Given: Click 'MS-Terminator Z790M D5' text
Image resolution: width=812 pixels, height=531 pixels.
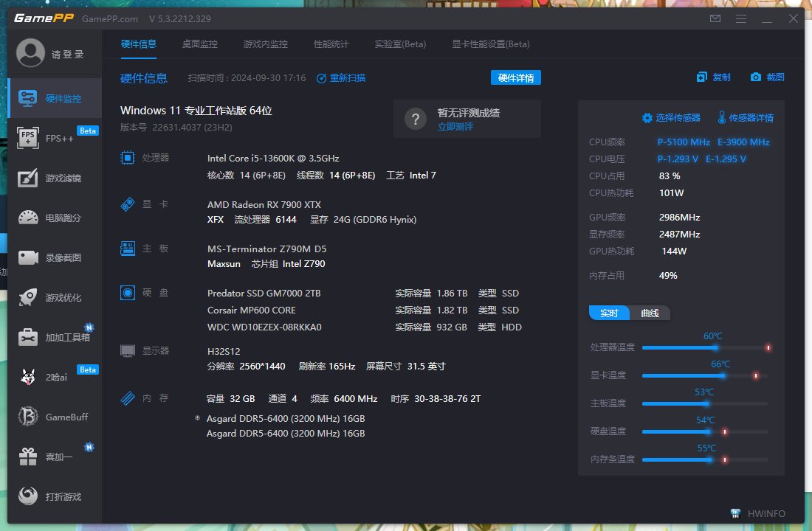Looking at the screenshot, I should point(266,249).
